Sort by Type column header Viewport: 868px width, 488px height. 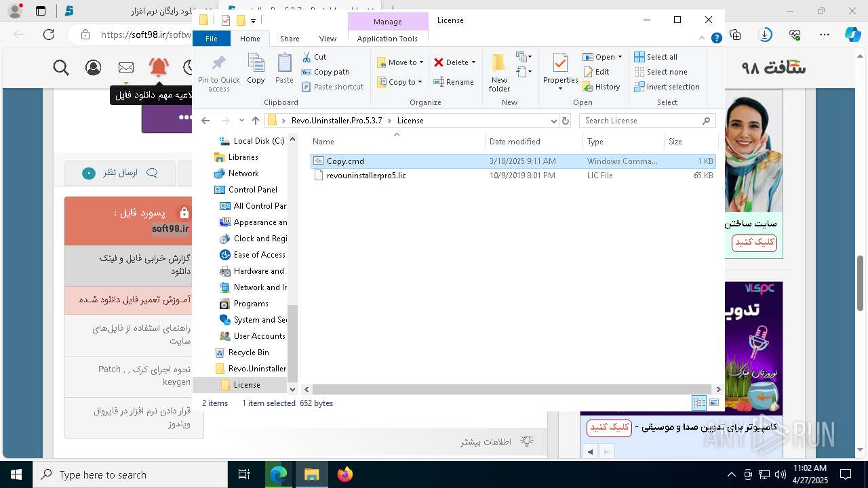(x=623, y=142)
